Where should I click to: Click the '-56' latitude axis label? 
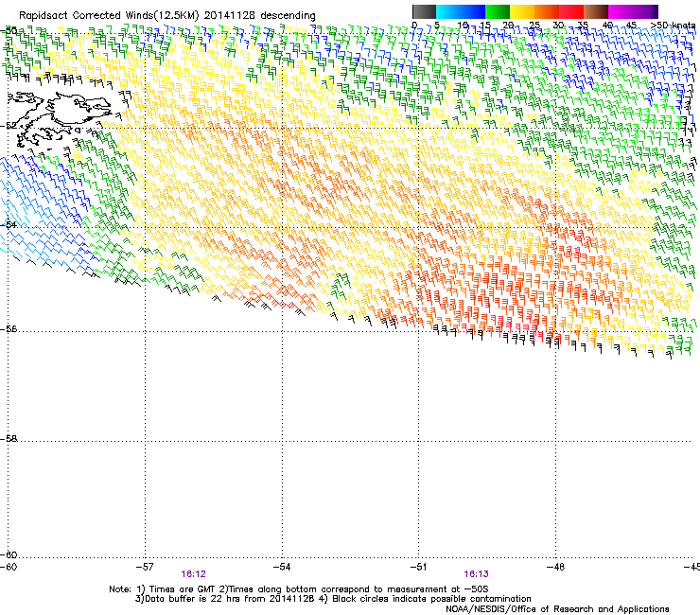pyautogui.click(x=9, y=328)
